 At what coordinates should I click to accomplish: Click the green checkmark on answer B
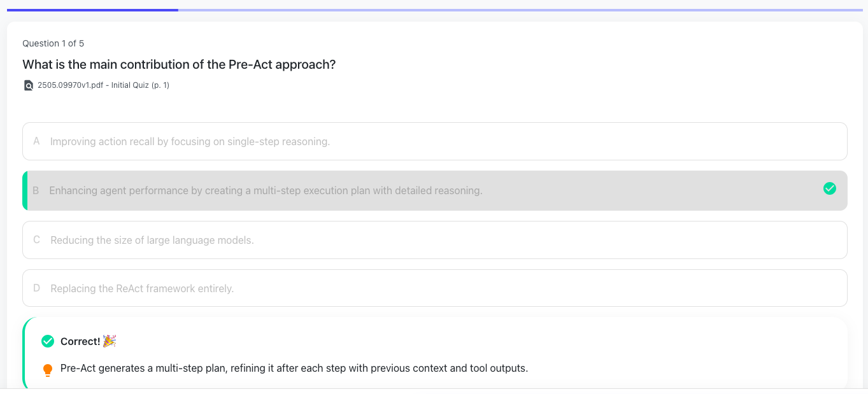click(829, 188)
